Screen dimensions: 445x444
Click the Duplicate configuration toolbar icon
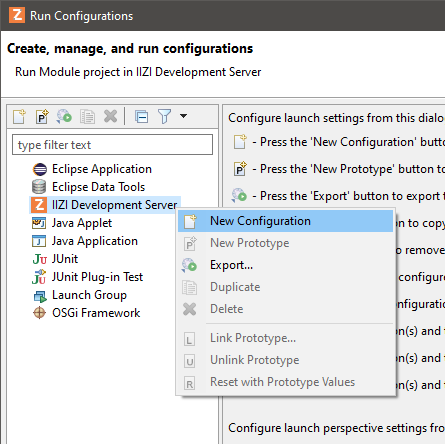pyautogui.click(x=87, y=117)
